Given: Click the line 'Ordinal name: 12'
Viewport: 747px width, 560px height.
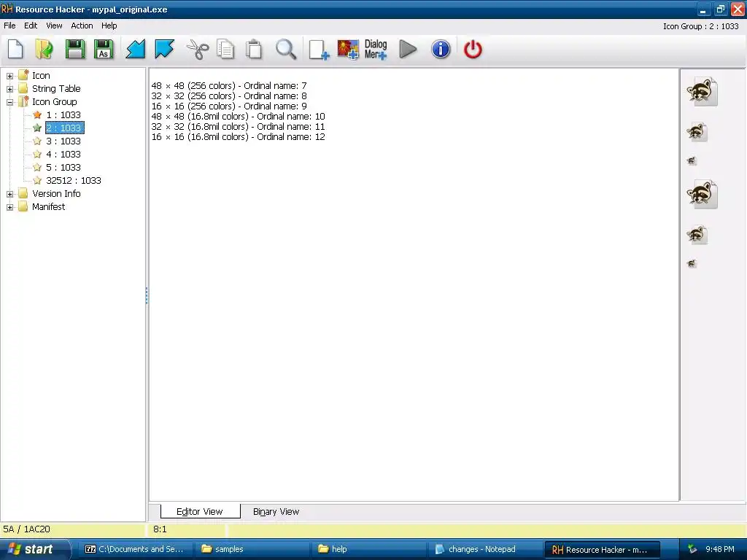Looking at the screenshot, I should tap(239, 136).
